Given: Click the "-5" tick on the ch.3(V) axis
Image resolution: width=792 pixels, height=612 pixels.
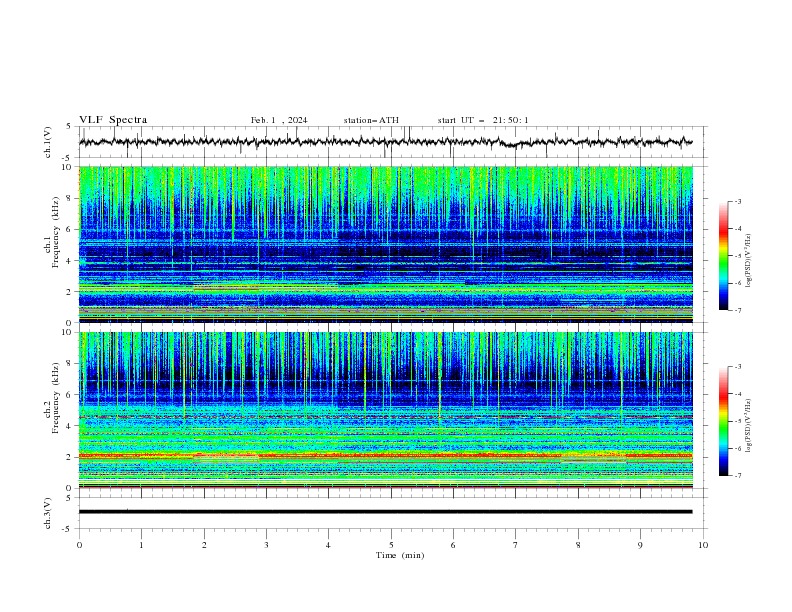Looking at the screenshot, I should tap(68, 529).
